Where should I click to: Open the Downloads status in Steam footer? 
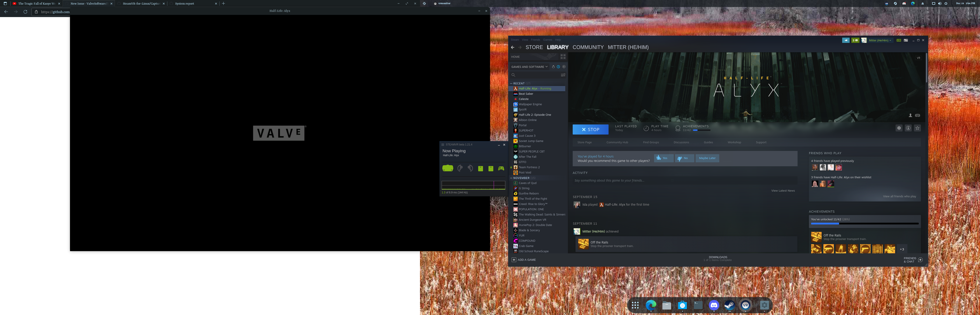click(x=717, y=259)
